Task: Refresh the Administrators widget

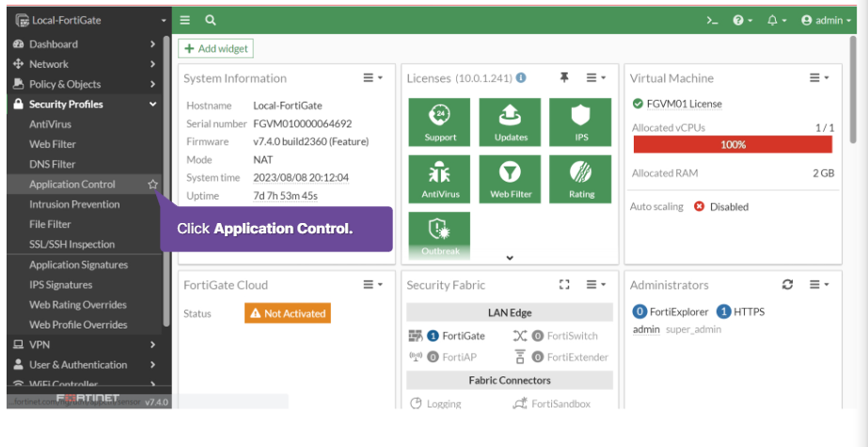Action: pyautogui.click(x=787, y=285)
